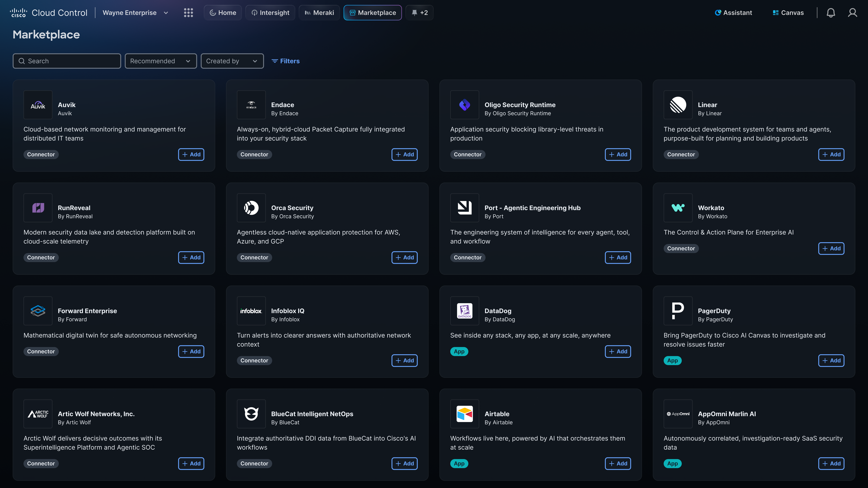Viewport: 868px width, 488px height.
Task: Expand the pinned +2 tabs
Action: pos(420,13)
